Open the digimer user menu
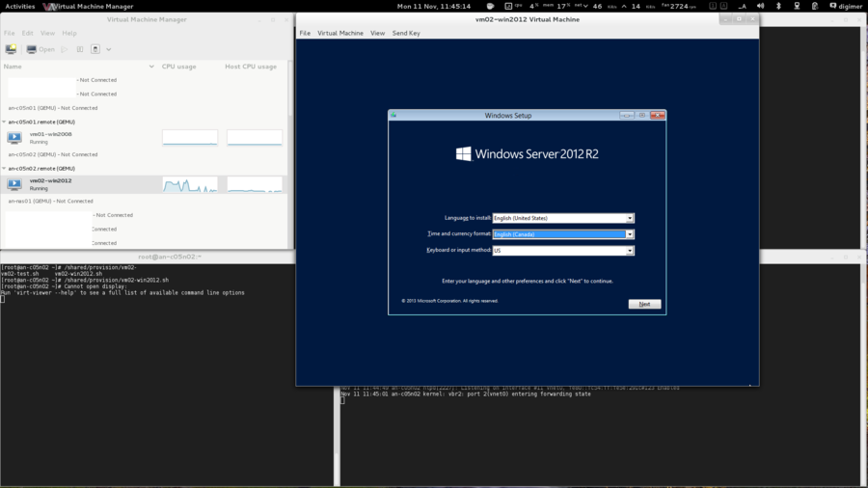868x488 pixels. [846, 6]
